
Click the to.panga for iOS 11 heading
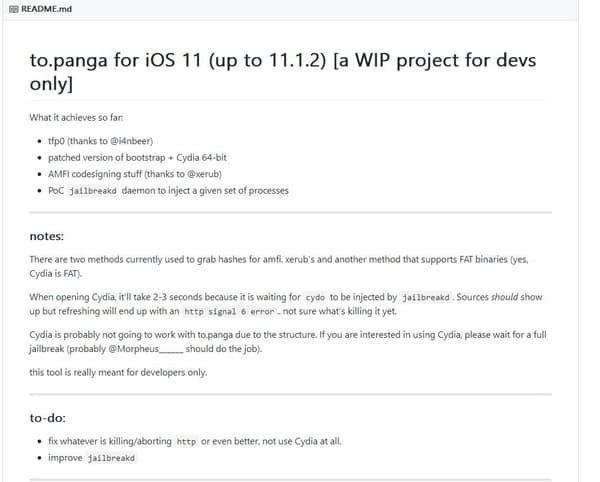click(283, 72)
